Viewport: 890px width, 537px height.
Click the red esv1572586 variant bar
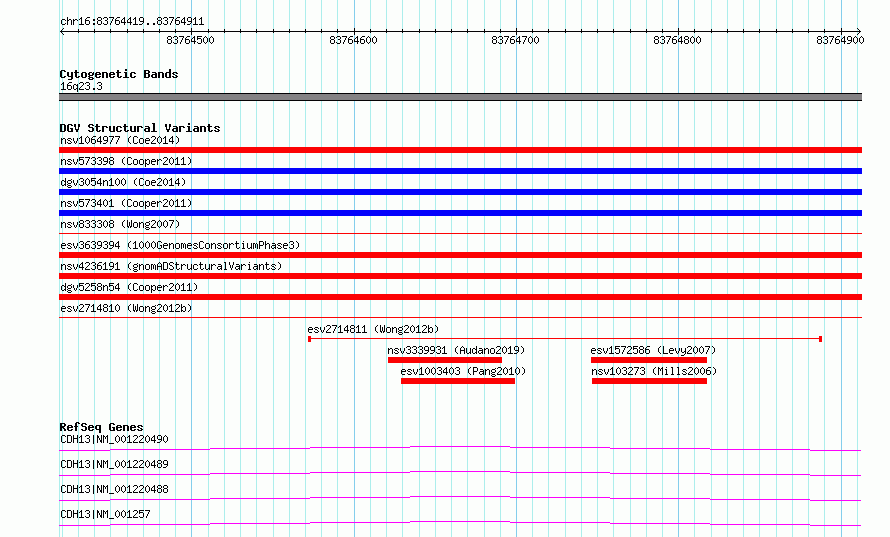649,360
